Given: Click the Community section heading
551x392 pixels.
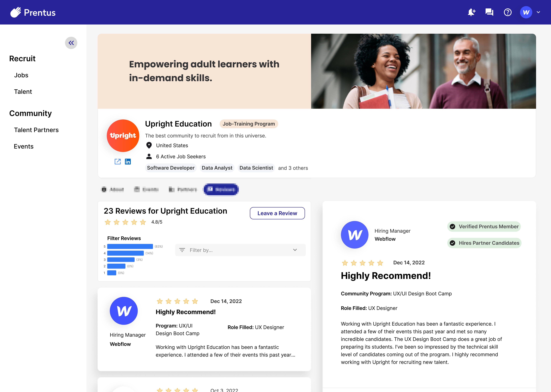Looking at the screenshot, I should pos(30,113).
